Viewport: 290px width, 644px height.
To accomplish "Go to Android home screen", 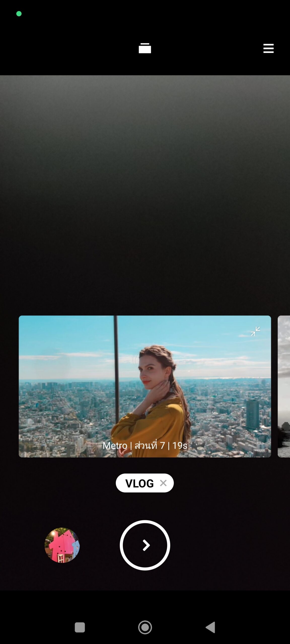I will pyautogui.click(x=145, y=627).
